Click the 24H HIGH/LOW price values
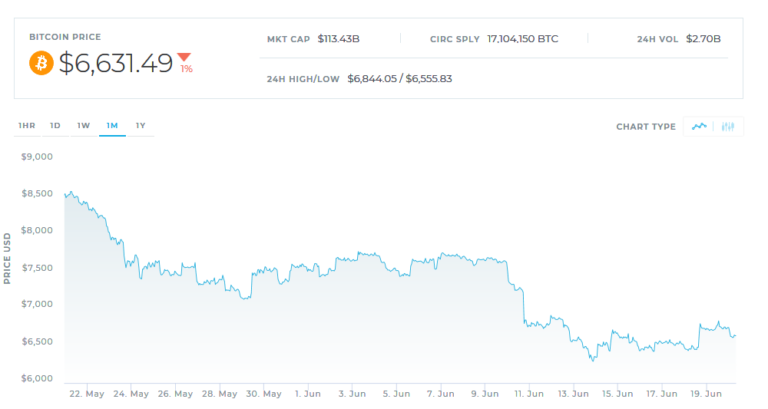This screenshot has width=768, height=409. pos(400,79)
